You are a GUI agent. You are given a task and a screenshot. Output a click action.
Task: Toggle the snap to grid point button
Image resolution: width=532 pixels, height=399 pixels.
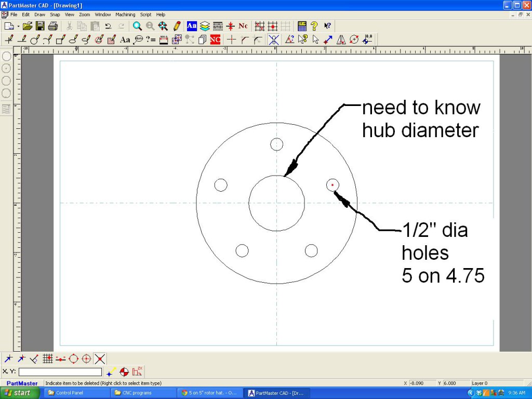(x=48, y=358)
